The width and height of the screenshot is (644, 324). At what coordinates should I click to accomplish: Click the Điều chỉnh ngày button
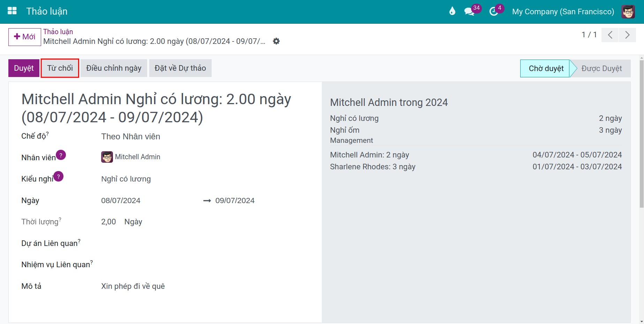click(114, 68)
